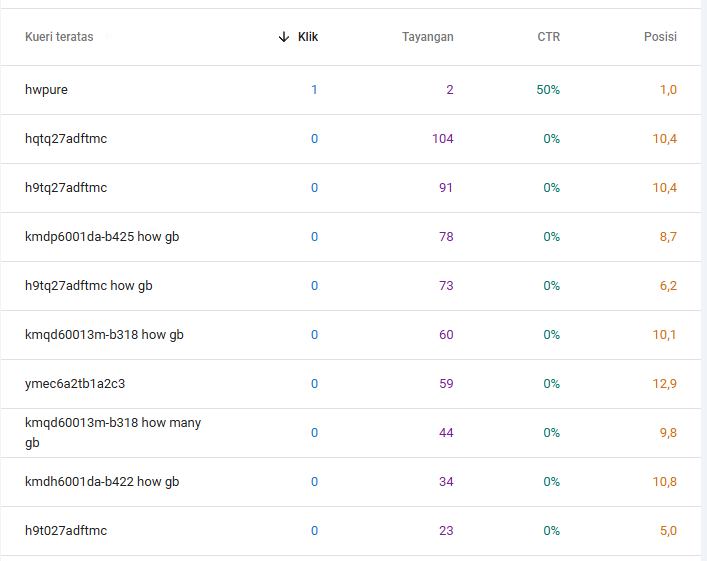The width and height of the screenshot is (707, 561).
Task: Open the h9tq27adftmc query
Action: point(66,188)
